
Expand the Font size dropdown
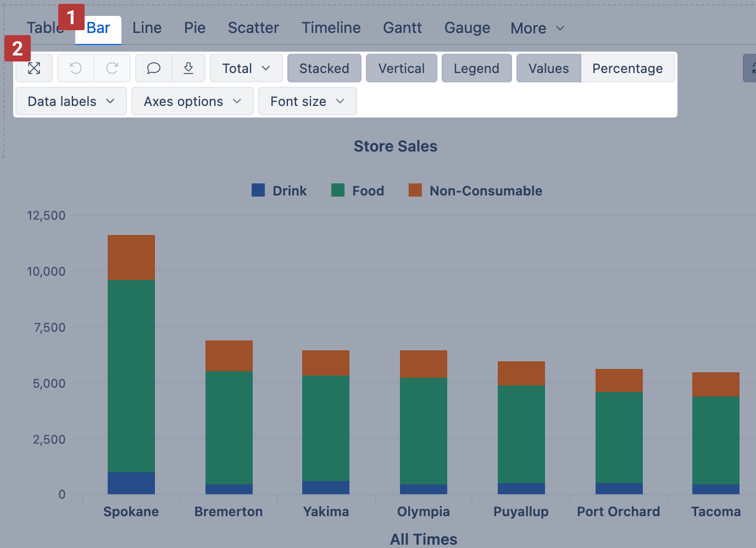point(307,101)
